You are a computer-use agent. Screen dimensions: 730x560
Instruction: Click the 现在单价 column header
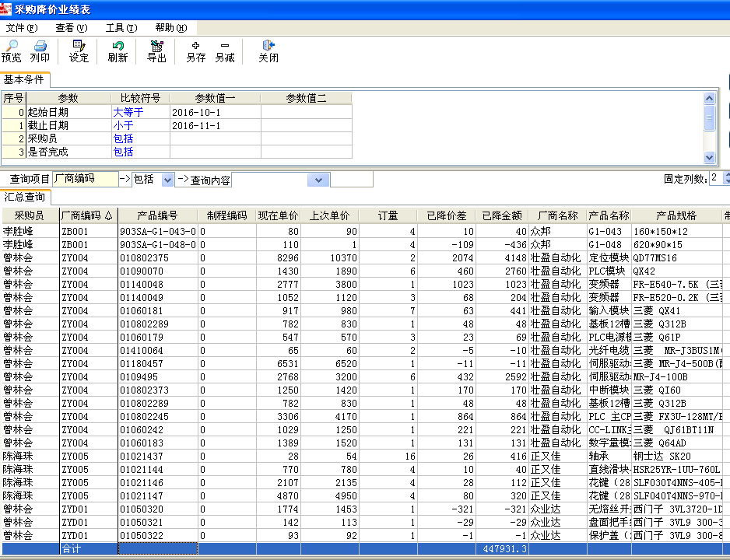(278, 215)
